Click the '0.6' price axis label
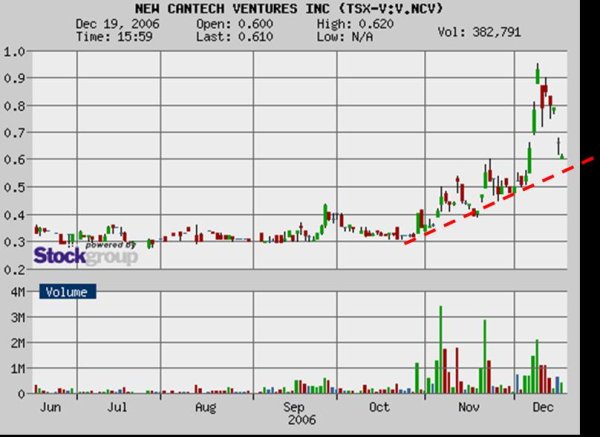The width and height of the screenshot is (600, 437). (x=14, y=160)
